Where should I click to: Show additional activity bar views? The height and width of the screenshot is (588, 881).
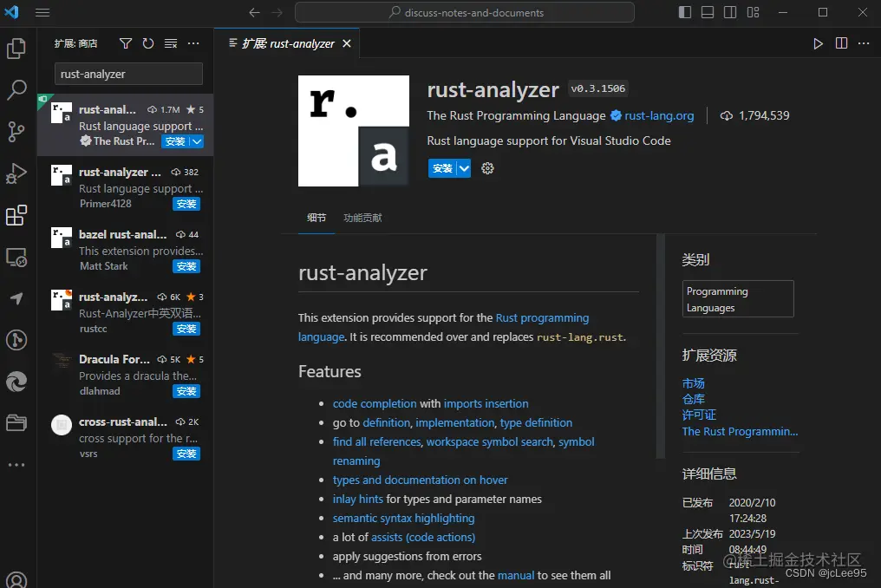(x=16, y=465)
